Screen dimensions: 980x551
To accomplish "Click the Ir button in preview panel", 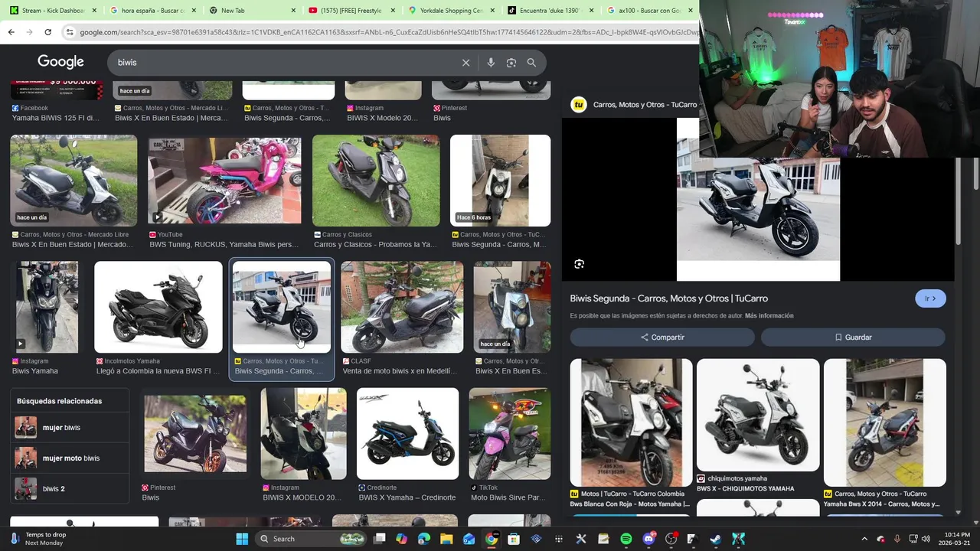I will (x=930, y=298).
